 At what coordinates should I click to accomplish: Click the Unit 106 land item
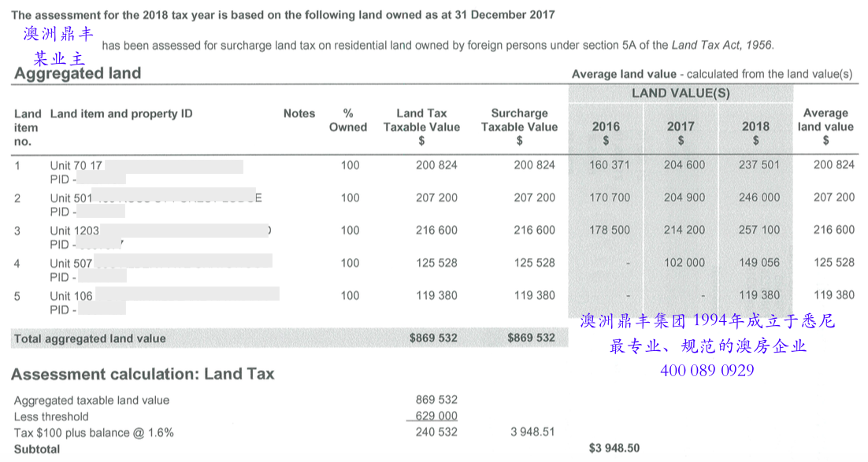[71, 296]
